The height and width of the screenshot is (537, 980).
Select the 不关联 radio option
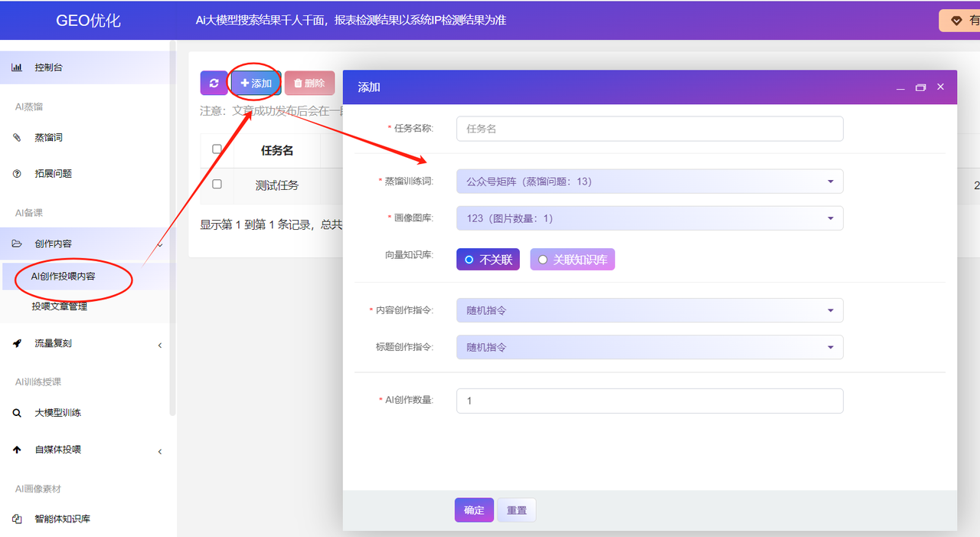coord(488,260)
